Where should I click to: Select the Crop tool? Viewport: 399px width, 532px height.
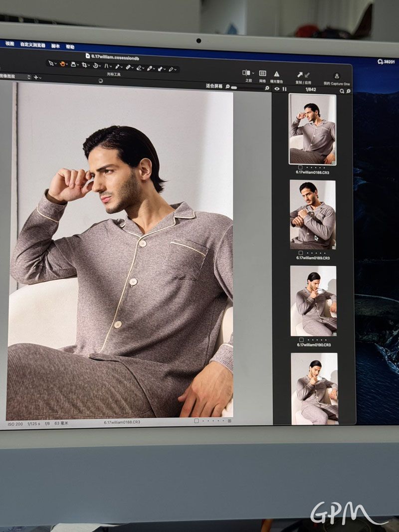(x=84, y=65)
